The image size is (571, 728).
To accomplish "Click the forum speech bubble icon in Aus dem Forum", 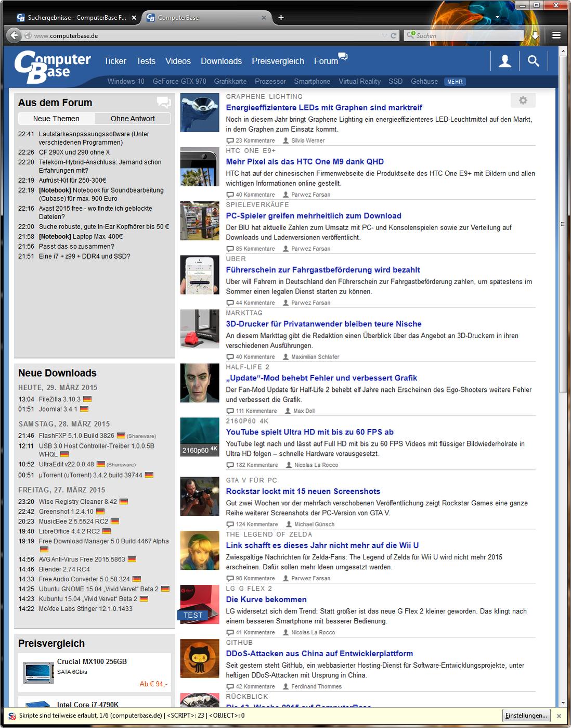I will click(x=164, y=102).
